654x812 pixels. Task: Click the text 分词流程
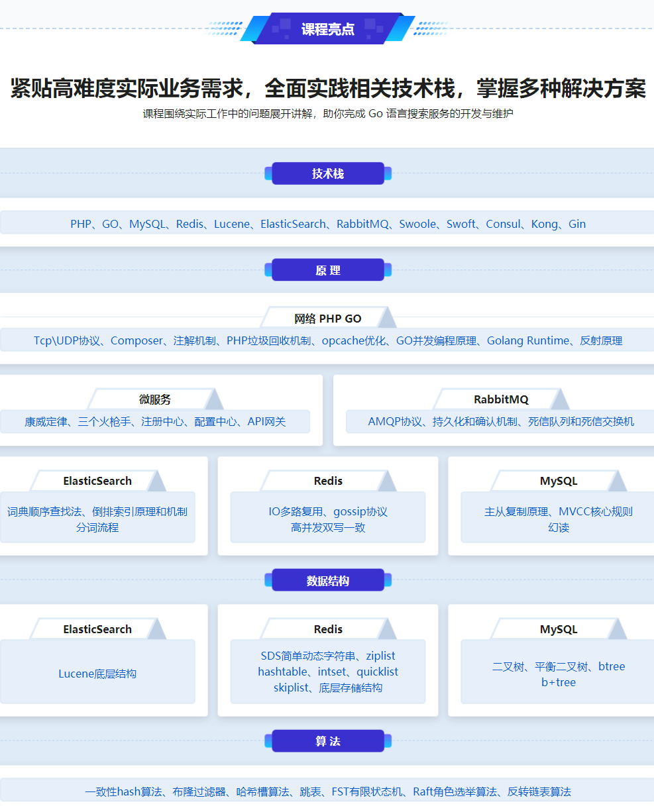pyautogui.click(x=97, y=528)
